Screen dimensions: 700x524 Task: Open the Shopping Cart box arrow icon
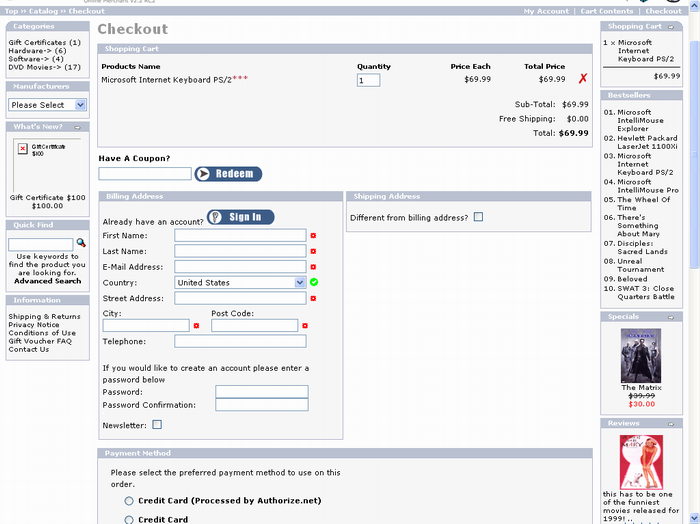tap(671, 27)
